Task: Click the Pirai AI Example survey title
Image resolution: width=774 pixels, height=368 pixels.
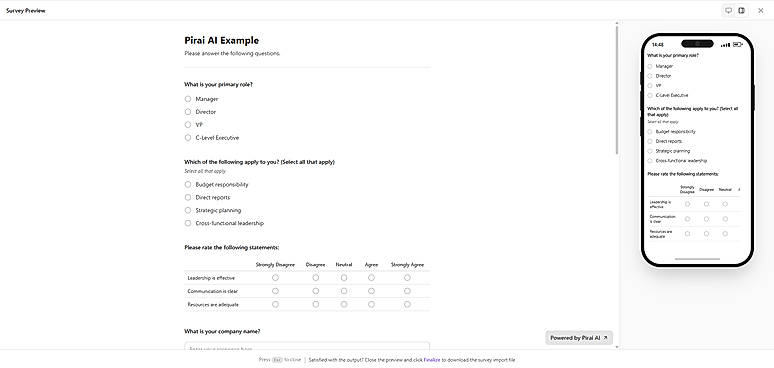Action: [x=222, y=40]
